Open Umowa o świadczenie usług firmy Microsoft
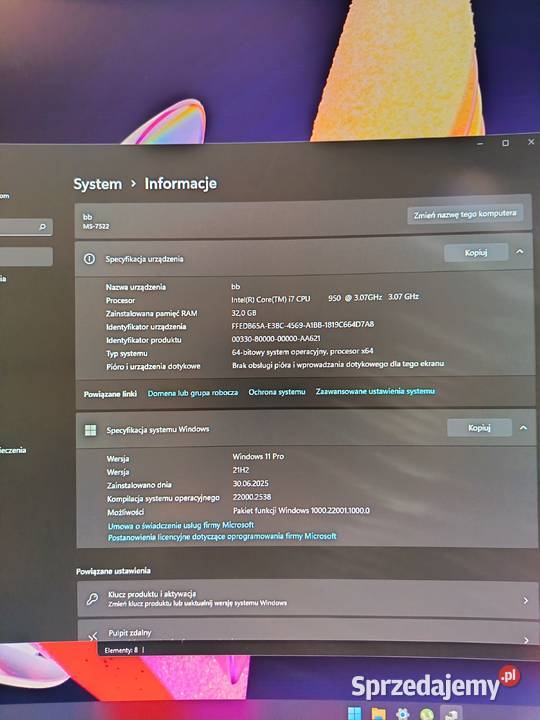This screenshot has height=720, width=540. coord(181,525)
